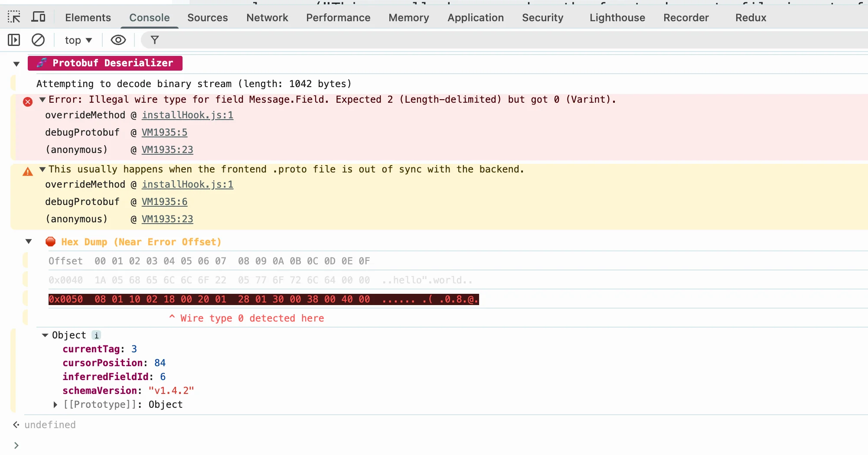Open the Sources tab
Viewport: 868px width, 455px height.
click(208, 18)
